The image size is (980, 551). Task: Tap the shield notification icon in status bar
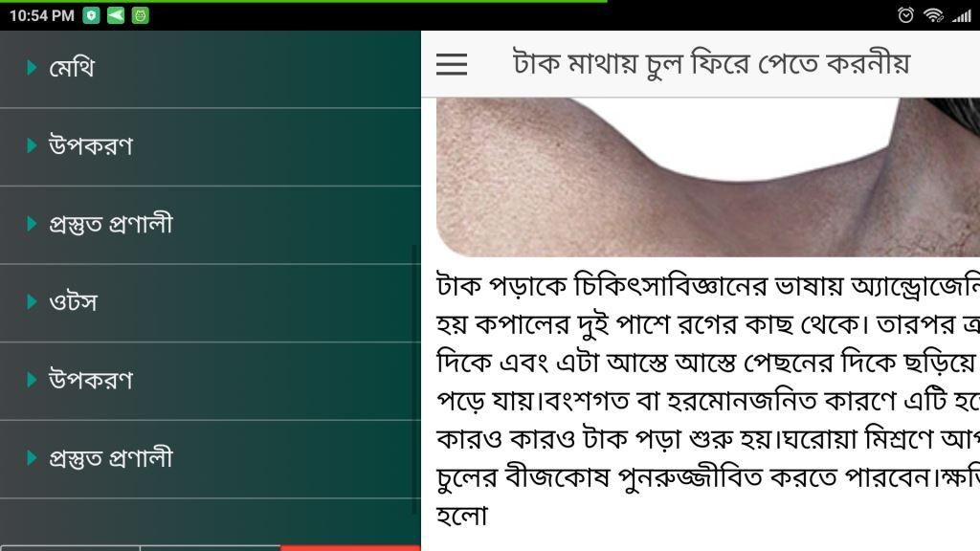[x=91, y=15]
